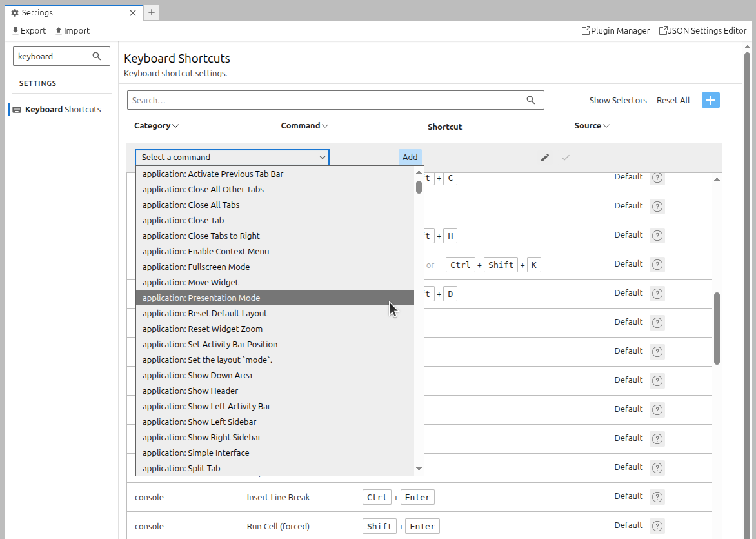Screen dimensions: 756x539
Task: Choose application: Enable Context Menu
Action: click(275, 251)
